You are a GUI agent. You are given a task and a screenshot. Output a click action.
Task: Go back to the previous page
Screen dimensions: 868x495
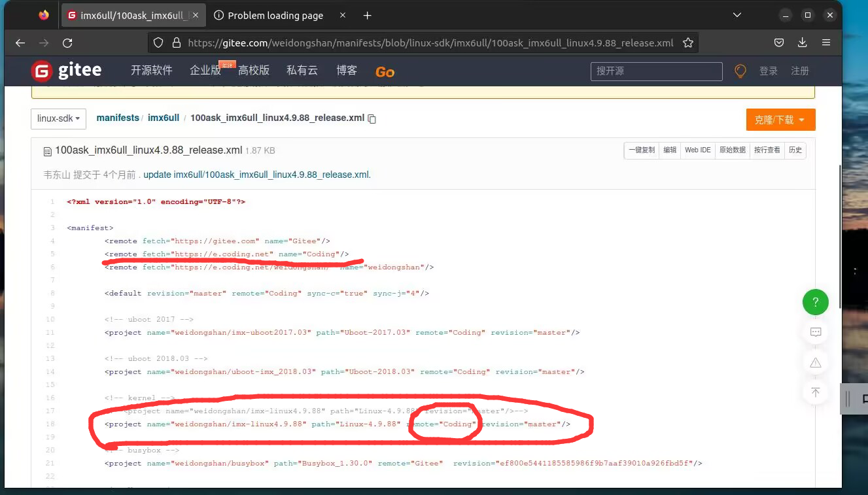20,43
